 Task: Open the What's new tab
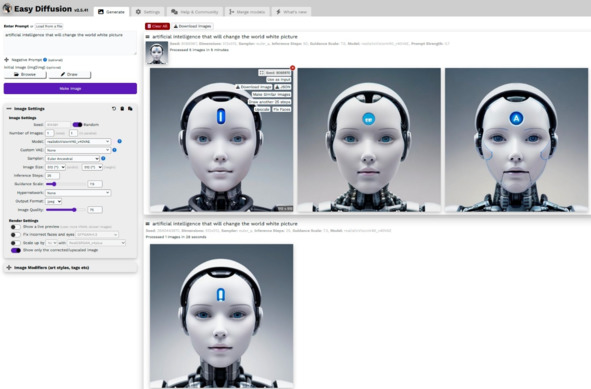pos(291,12)
